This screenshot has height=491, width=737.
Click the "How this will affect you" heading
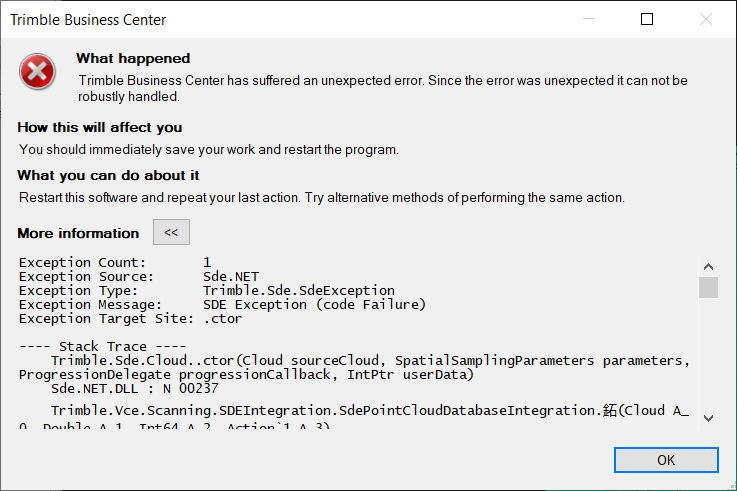pos(100,127)
